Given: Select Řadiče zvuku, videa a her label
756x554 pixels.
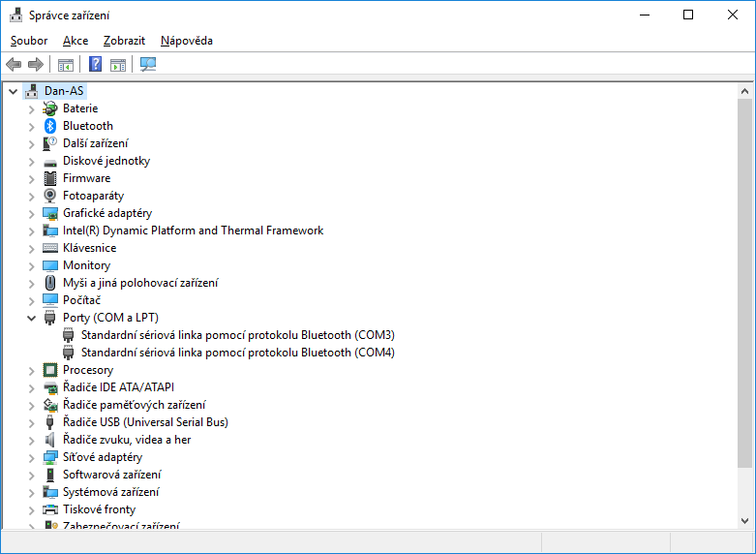Looking at the screenshot, I should click(x=127, y=440).
